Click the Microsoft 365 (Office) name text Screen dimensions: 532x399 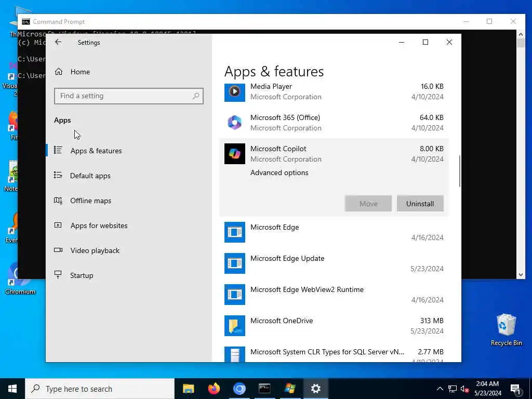coord(285,118)
